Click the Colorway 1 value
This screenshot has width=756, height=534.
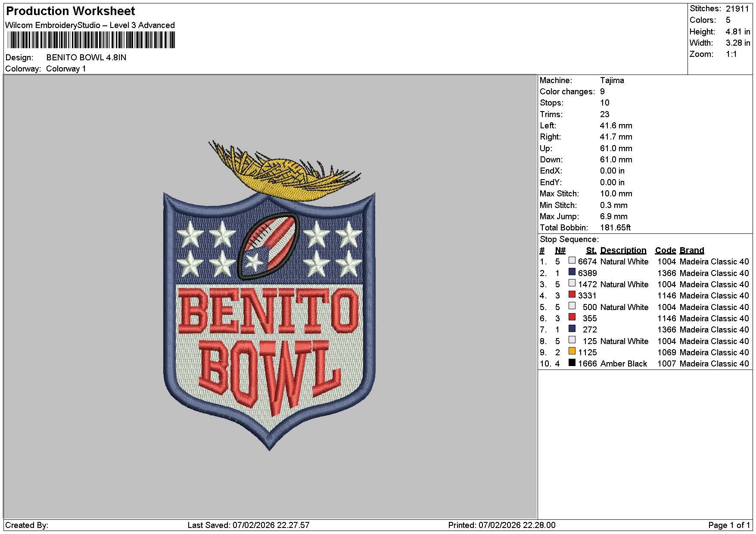(66, 68)
